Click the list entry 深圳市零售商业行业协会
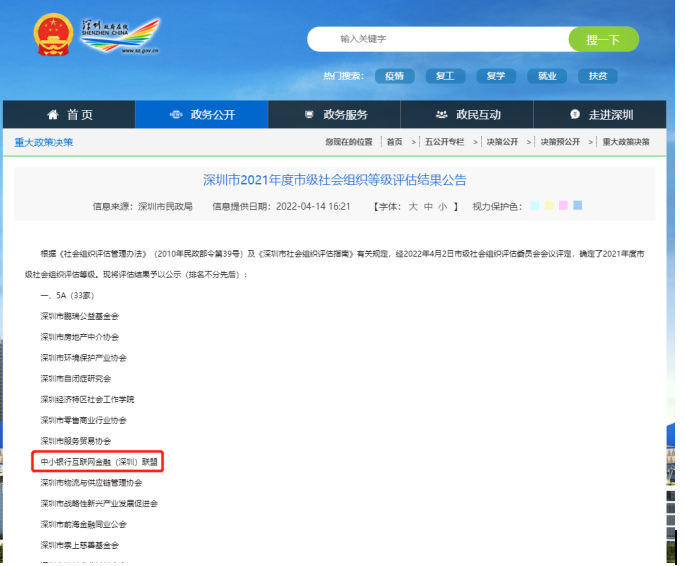Screen dimensions: 685x566 [x=83, y=421]
